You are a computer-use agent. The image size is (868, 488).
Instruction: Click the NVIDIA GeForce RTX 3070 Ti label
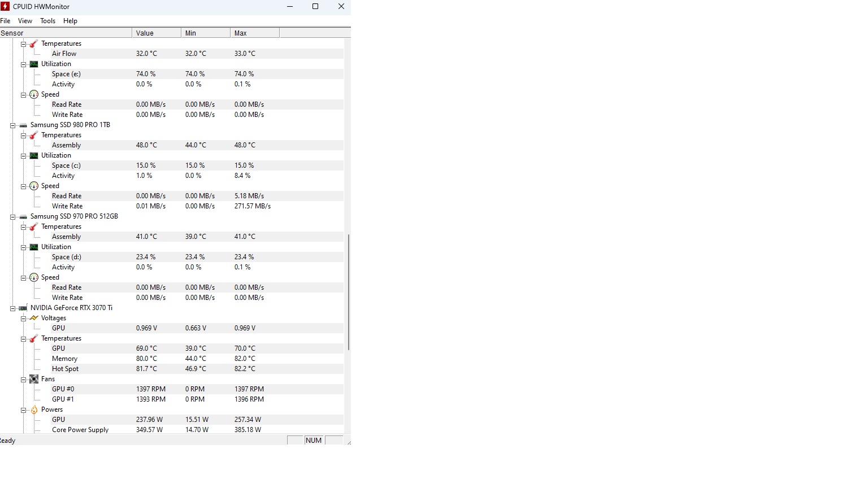click(71, 308)
